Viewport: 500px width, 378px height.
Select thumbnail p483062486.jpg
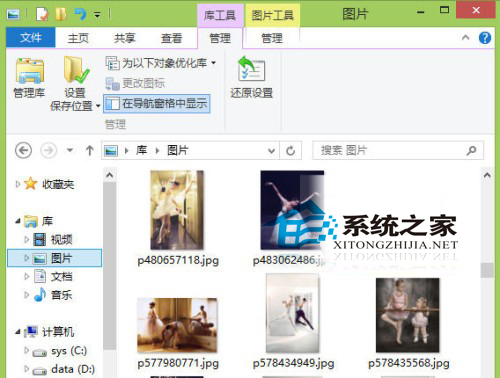click(292, 210)
